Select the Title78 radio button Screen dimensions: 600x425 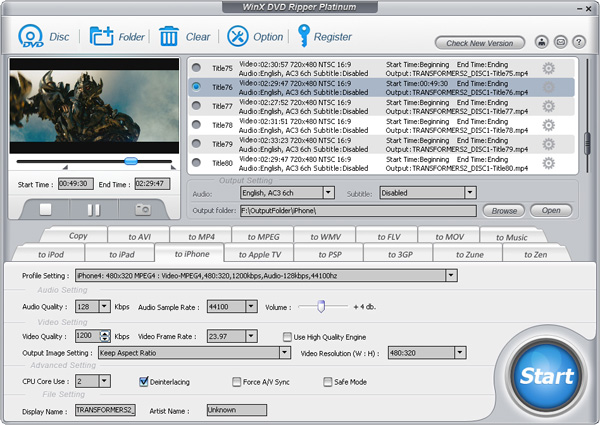click(x=196, y=125)
